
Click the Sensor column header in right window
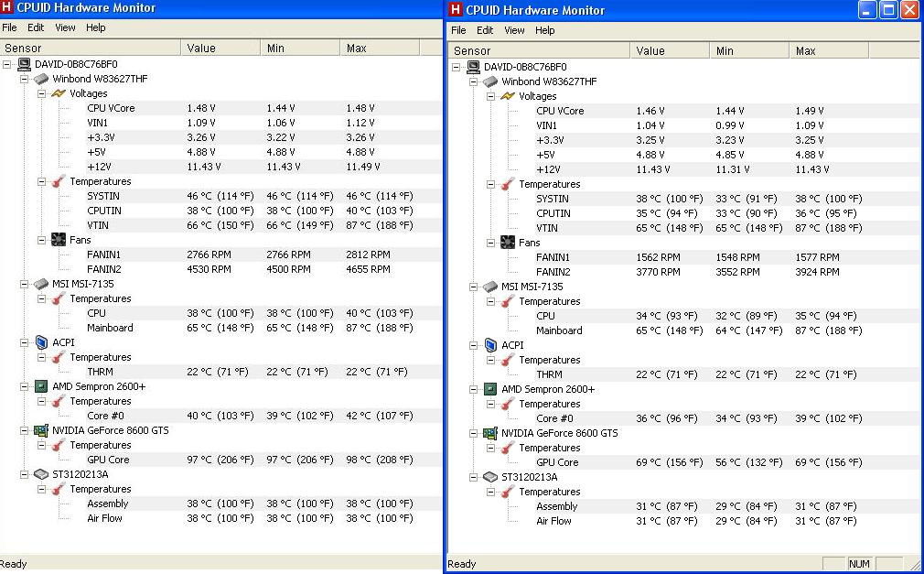(x=539, y=50)
